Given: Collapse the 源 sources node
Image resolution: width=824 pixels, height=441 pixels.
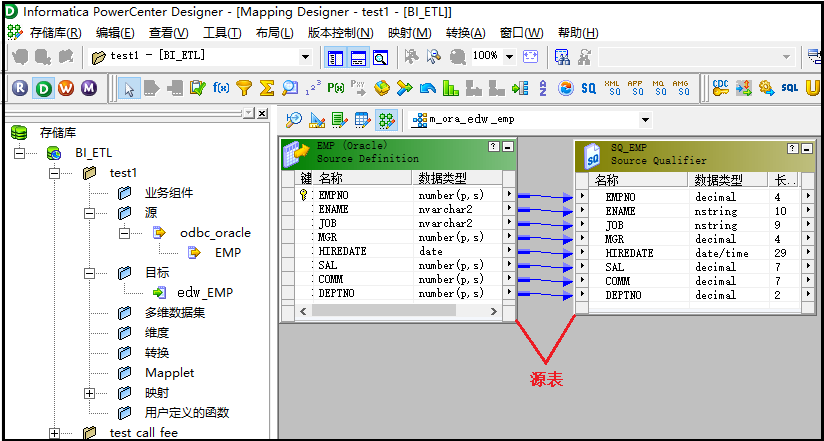Looking at the screenshot, I should (x=89, y=213).
